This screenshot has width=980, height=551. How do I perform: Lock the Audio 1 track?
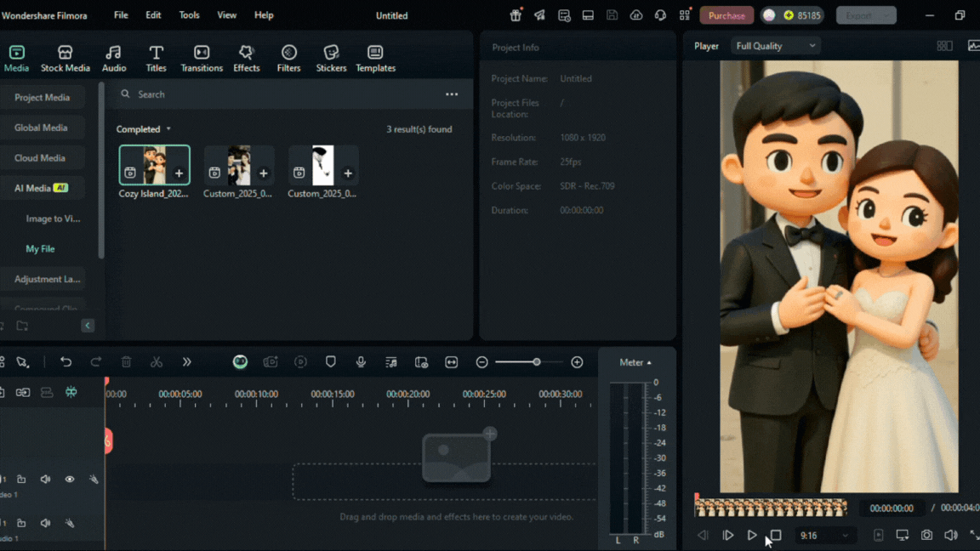21,523
